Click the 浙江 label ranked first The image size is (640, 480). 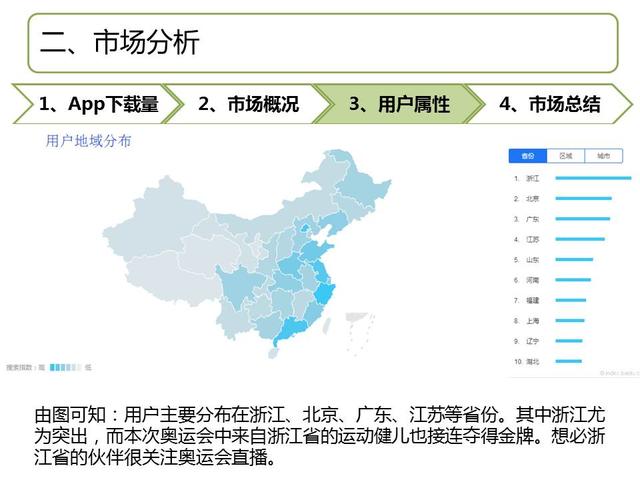533,178
